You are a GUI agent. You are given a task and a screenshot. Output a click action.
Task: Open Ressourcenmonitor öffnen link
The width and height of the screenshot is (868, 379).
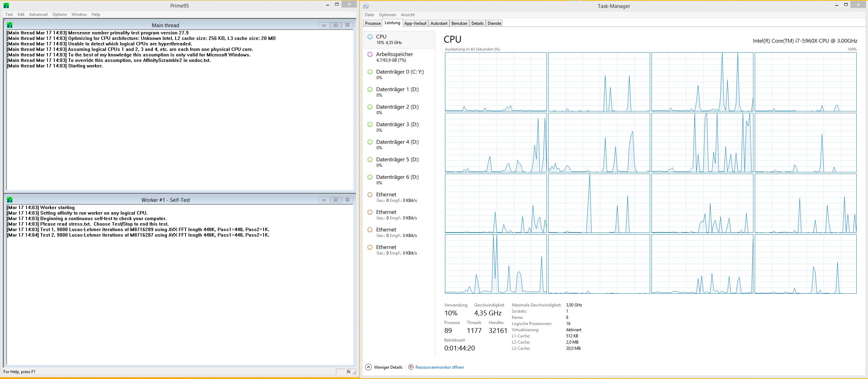(440, 367)
